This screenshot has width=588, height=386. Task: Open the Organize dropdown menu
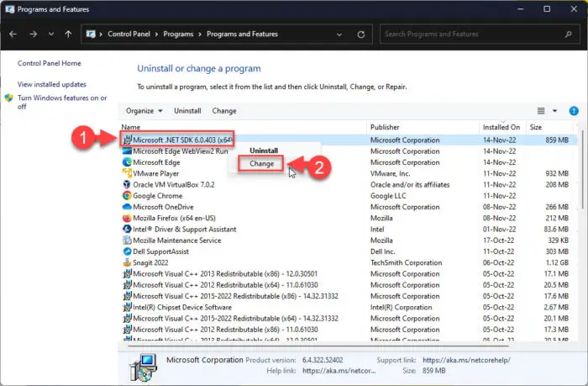pyautogui.click(x=144, y=111)
